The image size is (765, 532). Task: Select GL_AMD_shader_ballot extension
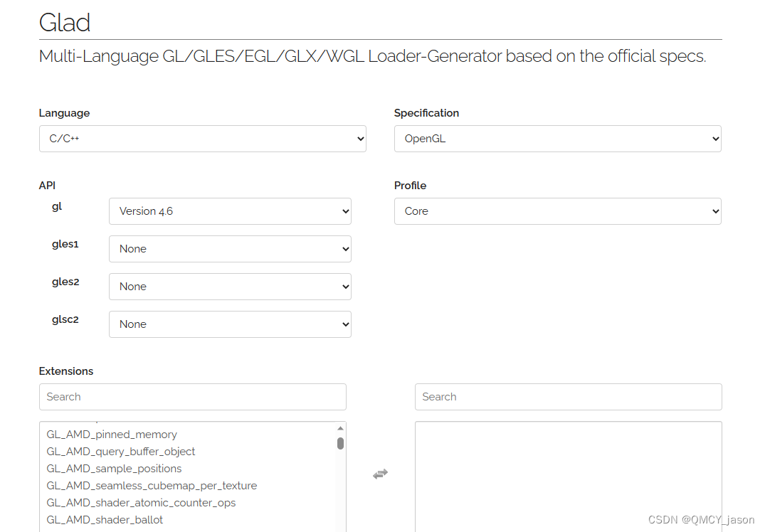tap(105, 520)
